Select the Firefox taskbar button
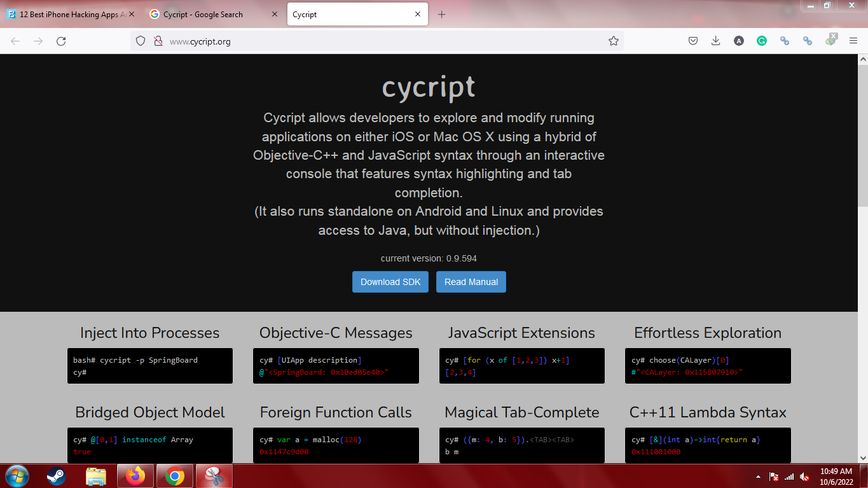The width and height of the screenshot is (868, 488). (x=135, y=476)
